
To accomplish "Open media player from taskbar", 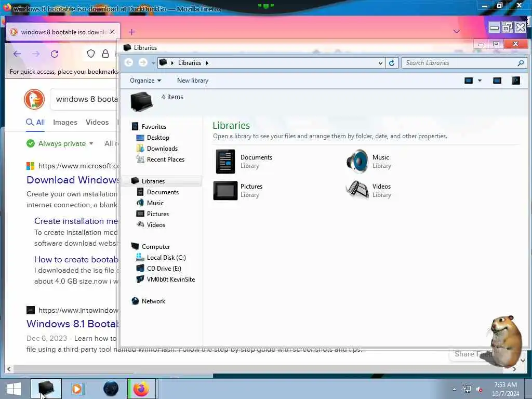I will coord(77,389).
